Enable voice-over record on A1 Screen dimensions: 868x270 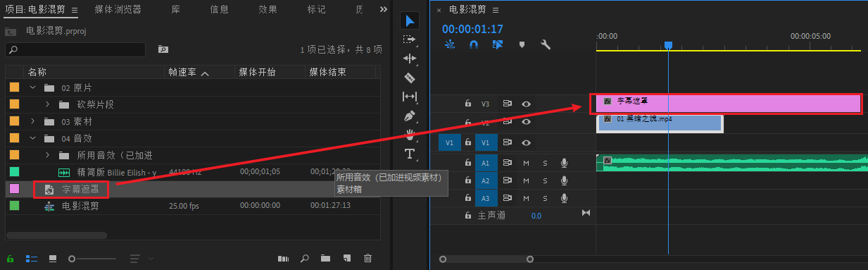564,164
